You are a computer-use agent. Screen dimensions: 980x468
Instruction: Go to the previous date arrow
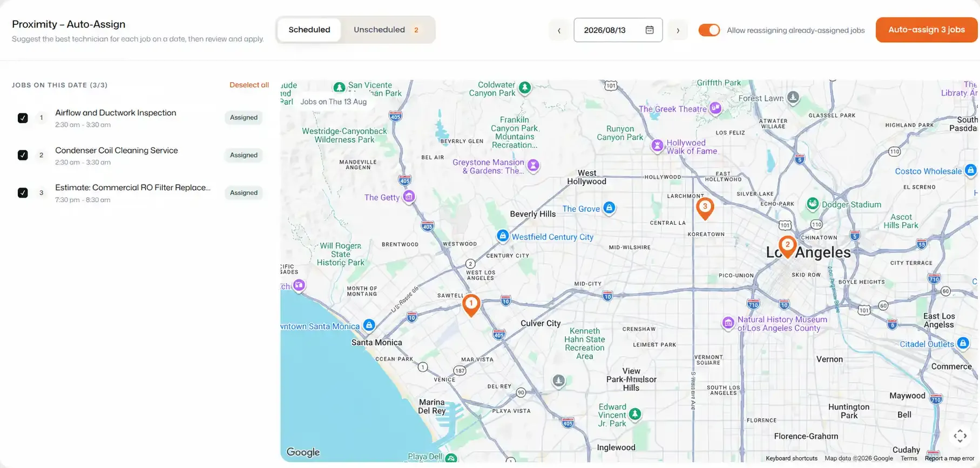559,30
